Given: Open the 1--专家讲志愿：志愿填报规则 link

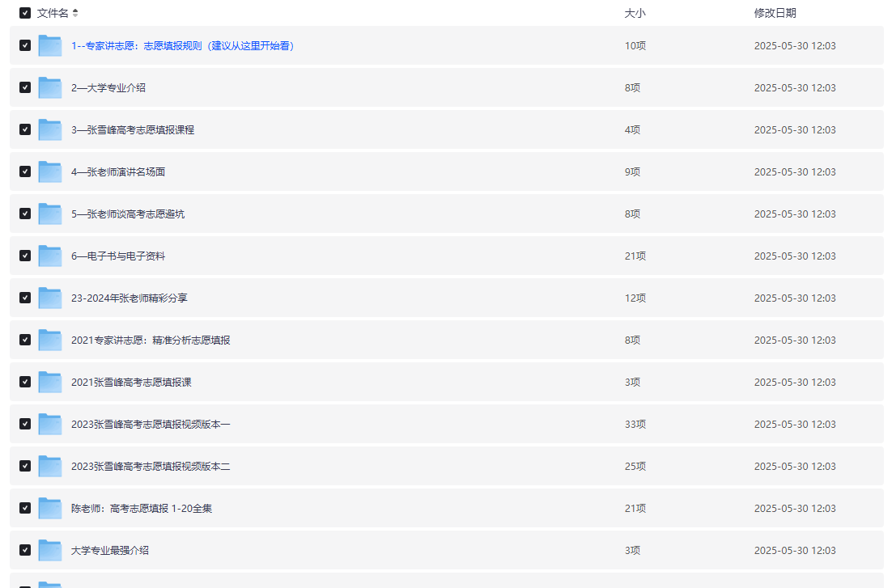Looking at the screenshot, I should pos(182,46).
